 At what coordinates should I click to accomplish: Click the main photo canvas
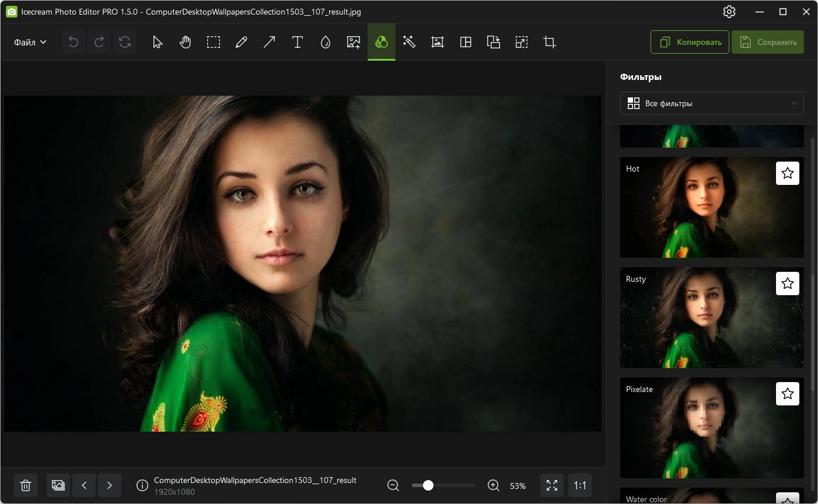302,264
